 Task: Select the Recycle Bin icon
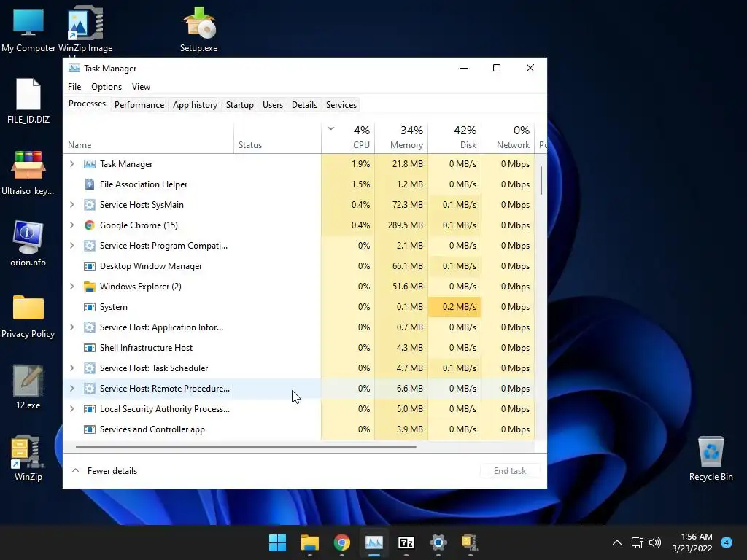tap(711, 459)
